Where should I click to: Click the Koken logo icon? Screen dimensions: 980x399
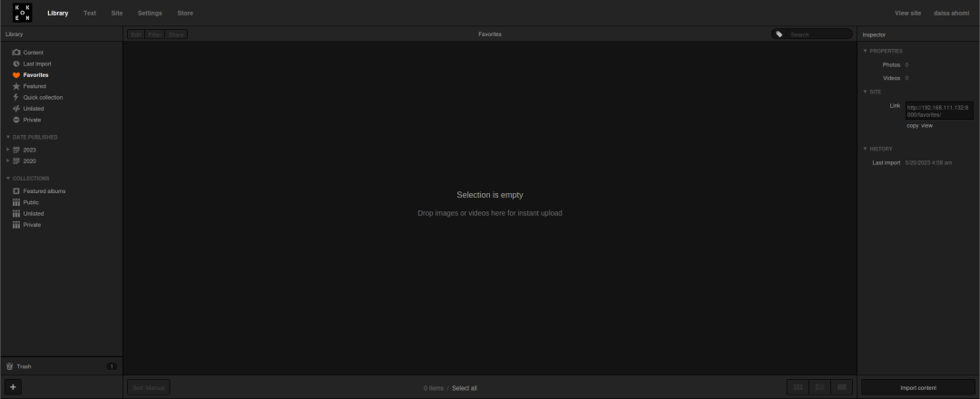click(22, 13)
